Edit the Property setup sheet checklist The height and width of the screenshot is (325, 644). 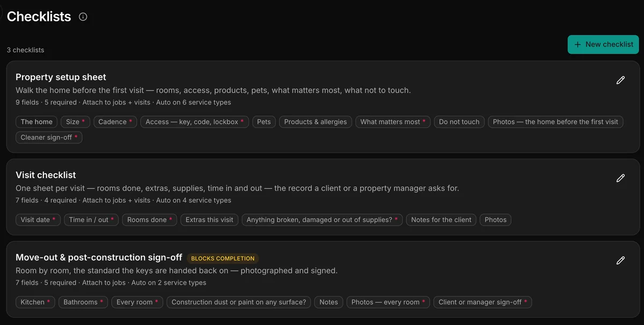tap(620, 80)
